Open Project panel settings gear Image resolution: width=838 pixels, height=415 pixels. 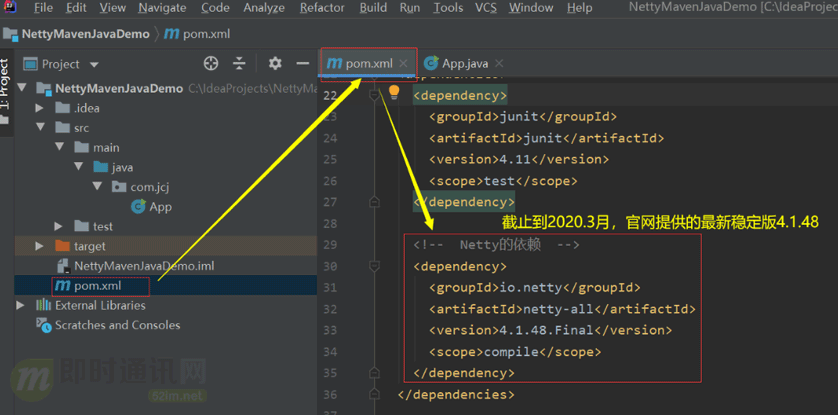pos(275,64)
